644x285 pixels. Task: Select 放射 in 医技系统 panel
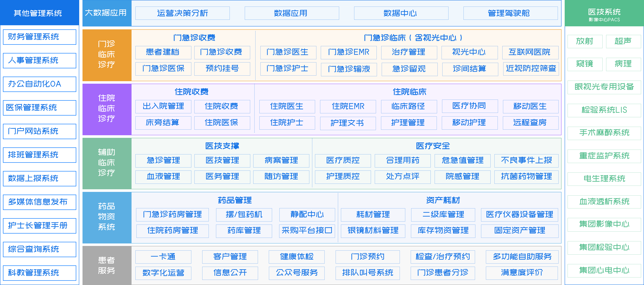(585, 42)
